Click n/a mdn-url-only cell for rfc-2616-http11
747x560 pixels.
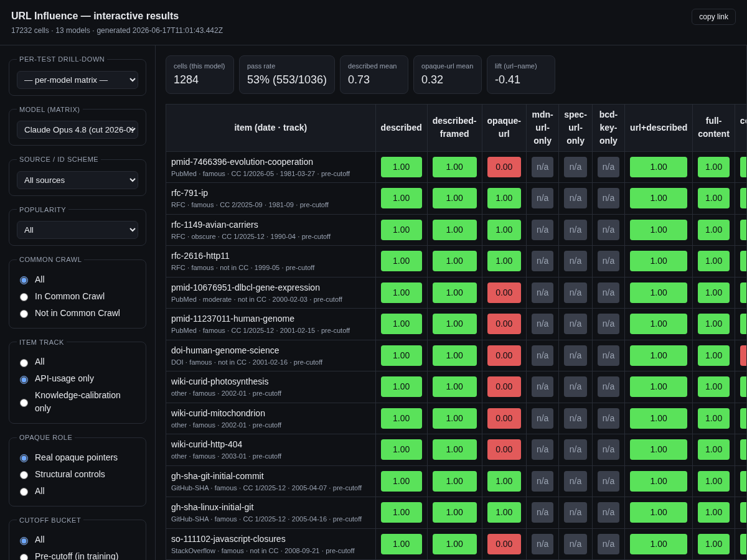[x=542, y=261]
